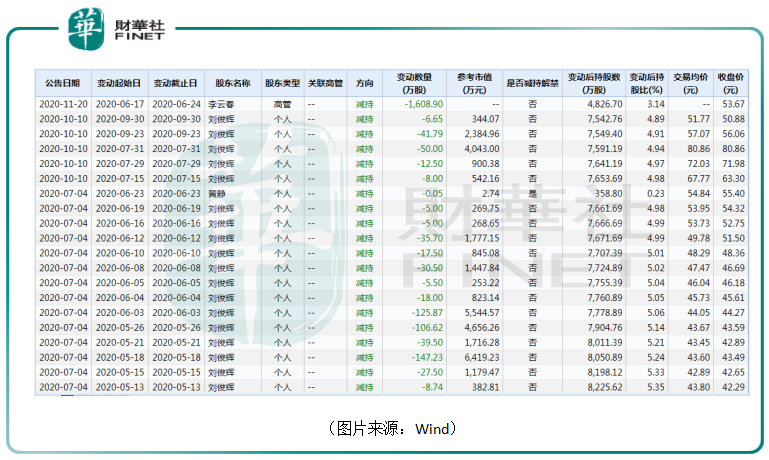
Task: Click the caption (图片来源:Wind)
Action: [392, 429]
